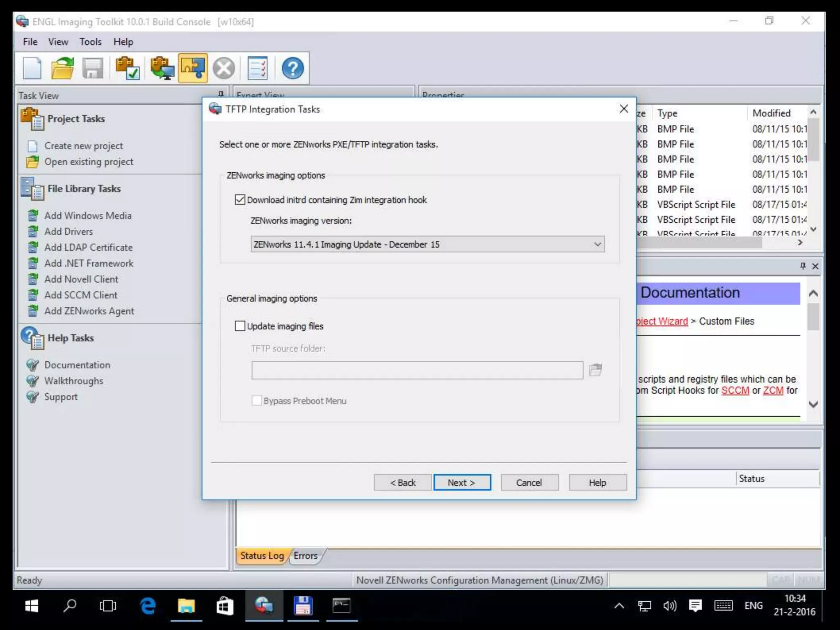Click File Library Tasks header icon
This screenshot has height=630, width=840.
(x=33, y=189)
